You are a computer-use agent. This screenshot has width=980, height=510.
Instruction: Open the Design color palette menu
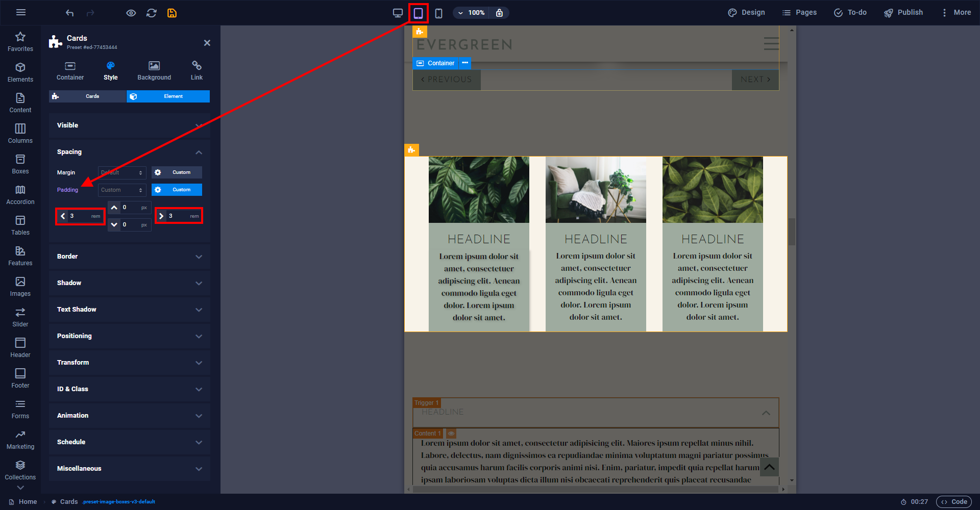pyautogui.click(x=746, y=13)
